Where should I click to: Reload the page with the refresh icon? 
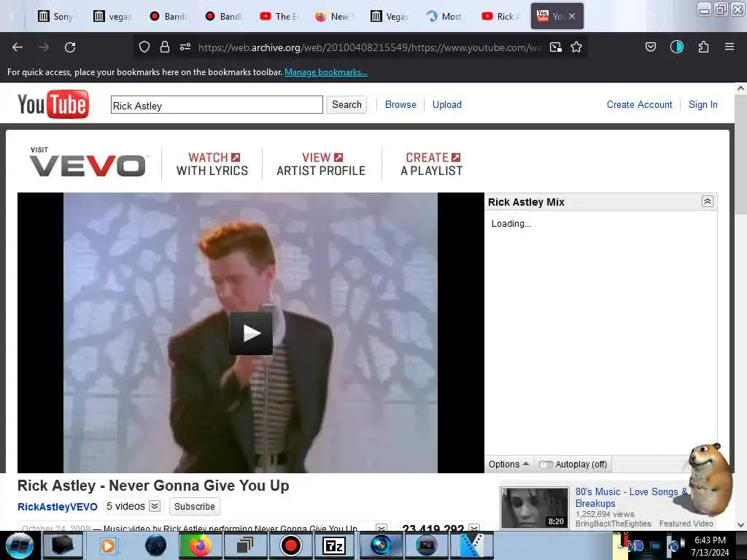pos(70,47)
